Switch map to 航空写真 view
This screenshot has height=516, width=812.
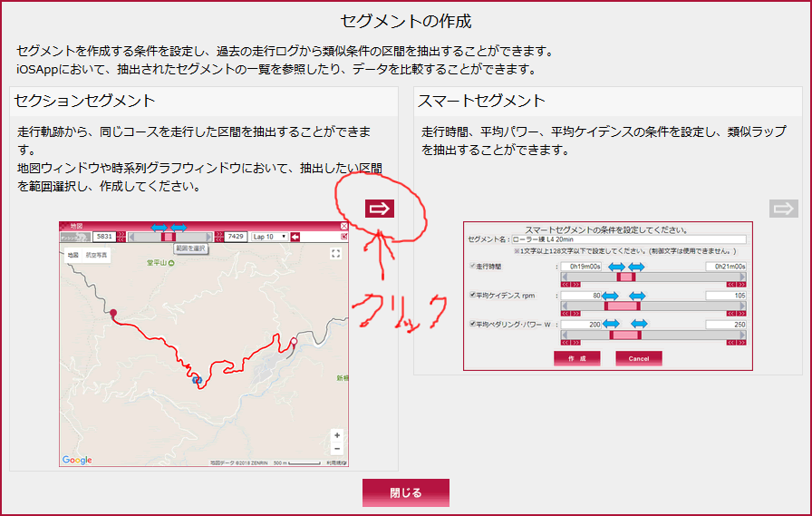coord(96,255)
